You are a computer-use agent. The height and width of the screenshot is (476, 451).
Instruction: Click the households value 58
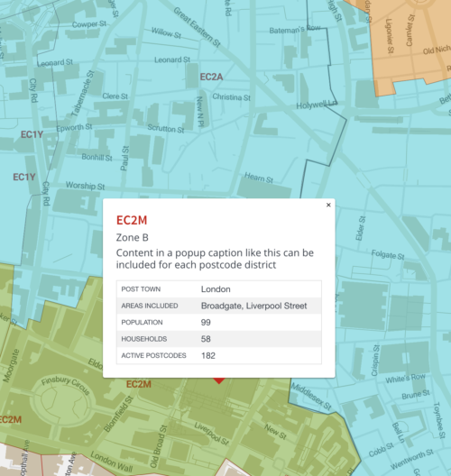pos(206,339)
